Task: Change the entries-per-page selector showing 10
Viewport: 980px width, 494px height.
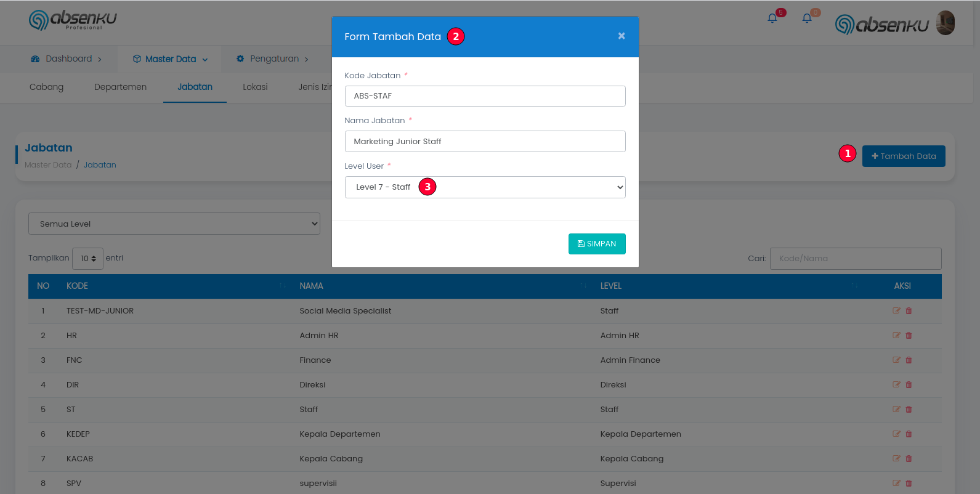Action: [x=88, y=259]
